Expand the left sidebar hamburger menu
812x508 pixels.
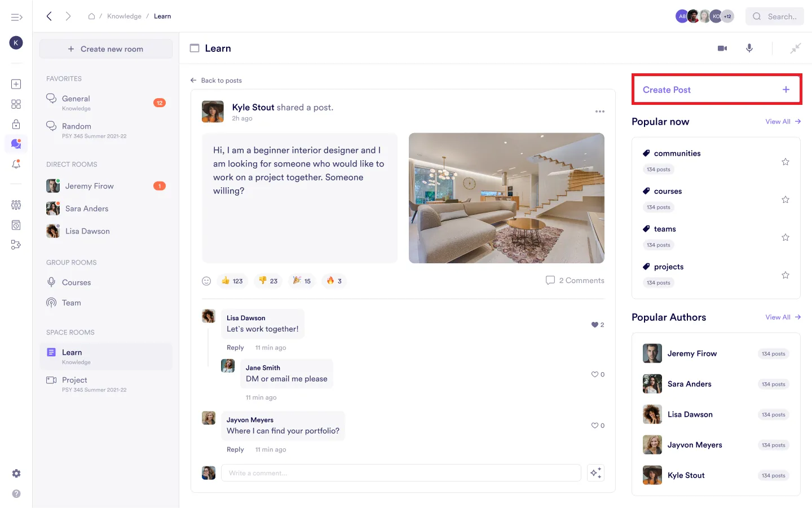tap(16, 17)
